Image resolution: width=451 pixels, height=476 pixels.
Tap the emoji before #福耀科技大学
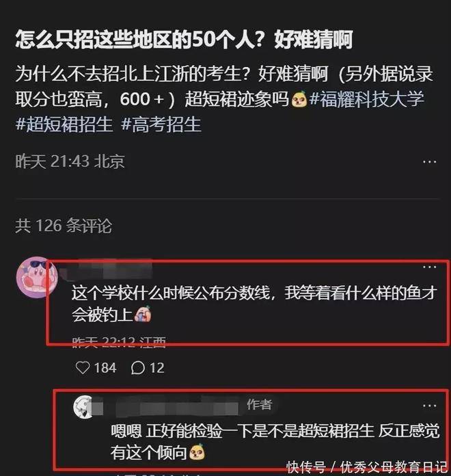point(299,99)
